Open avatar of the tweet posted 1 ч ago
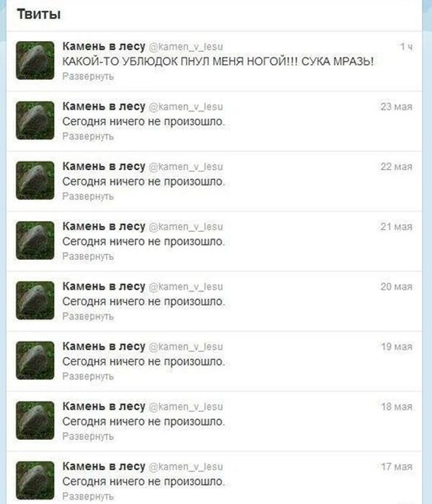432x504 pixels. (x=35, y=60)
